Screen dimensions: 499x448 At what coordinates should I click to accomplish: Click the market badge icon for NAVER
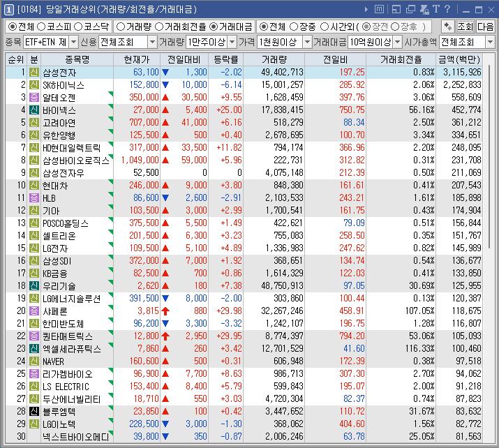tap(34, 361)
